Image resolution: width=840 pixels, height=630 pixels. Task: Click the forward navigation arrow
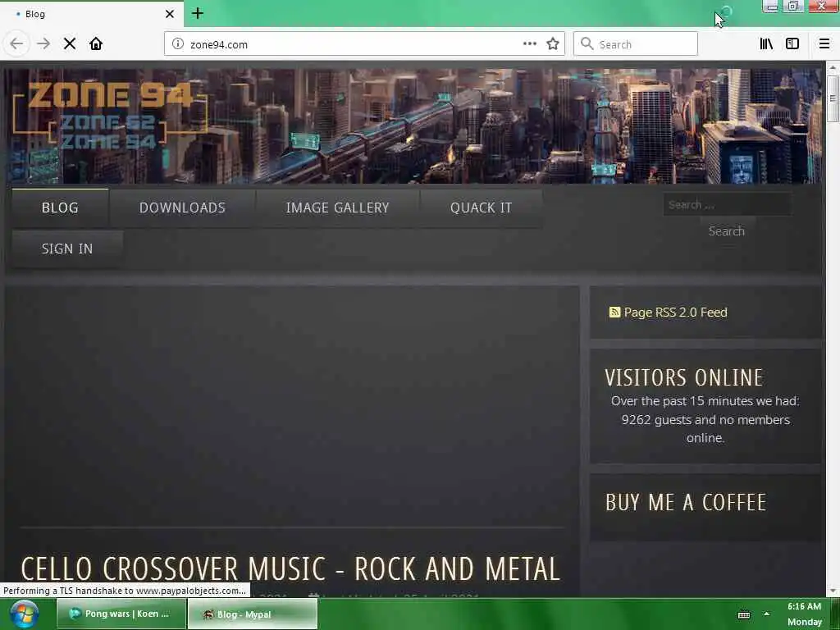43,44
